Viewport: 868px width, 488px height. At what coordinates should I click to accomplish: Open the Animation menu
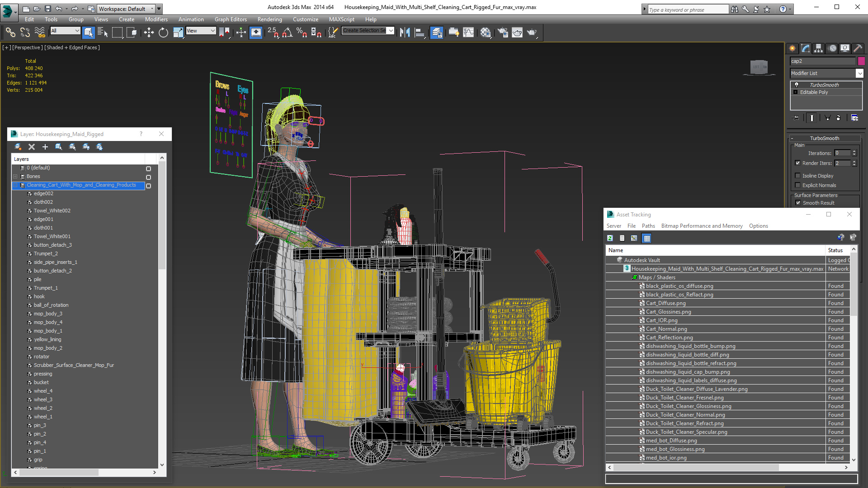coord(191,19)
